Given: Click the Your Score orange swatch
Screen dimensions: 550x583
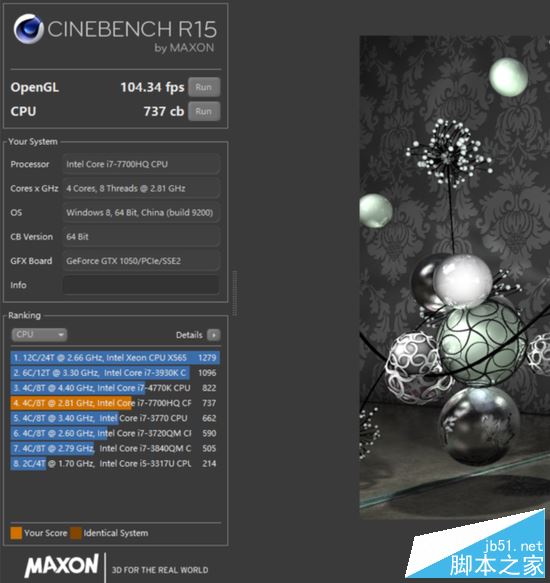Looking at the screenshot, I should 16,533.
